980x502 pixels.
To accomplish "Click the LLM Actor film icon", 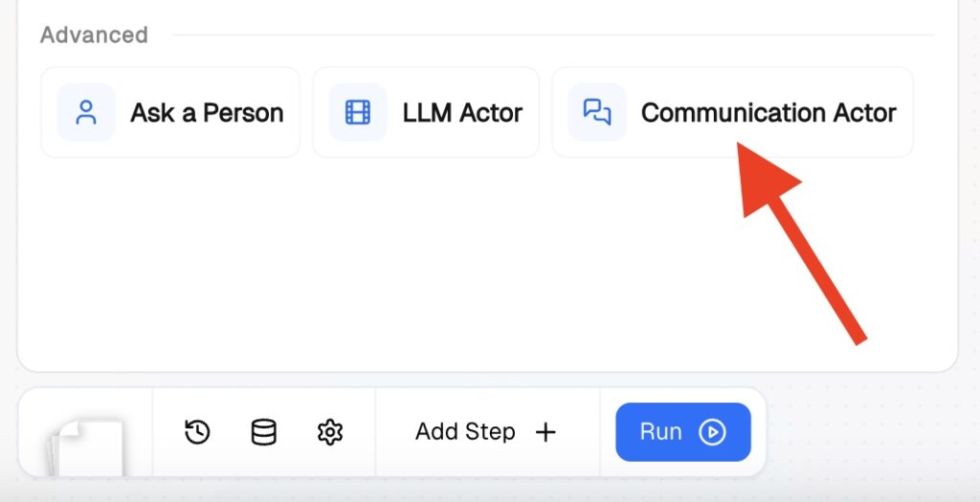I will [358, 113].
